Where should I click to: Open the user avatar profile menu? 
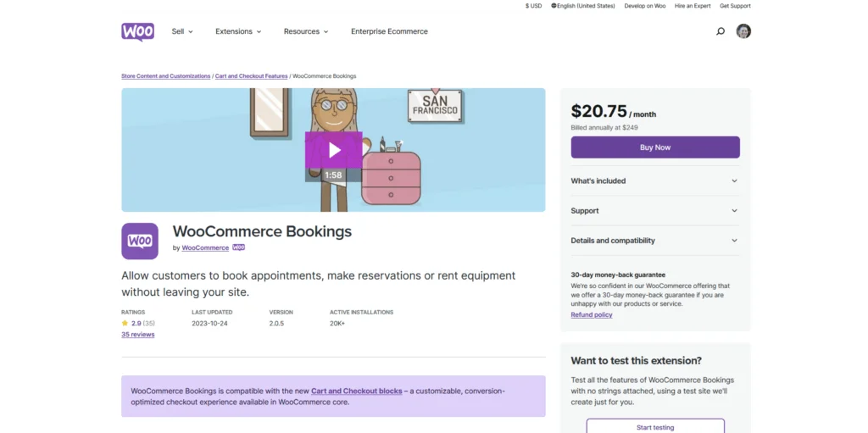click(743, 31)
